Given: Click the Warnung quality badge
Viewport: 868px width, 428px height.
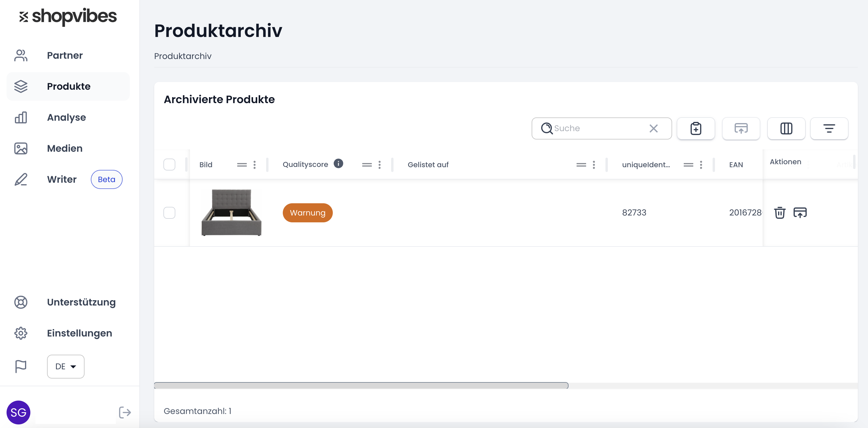Looking at the screenshot, I should [308, 213].
